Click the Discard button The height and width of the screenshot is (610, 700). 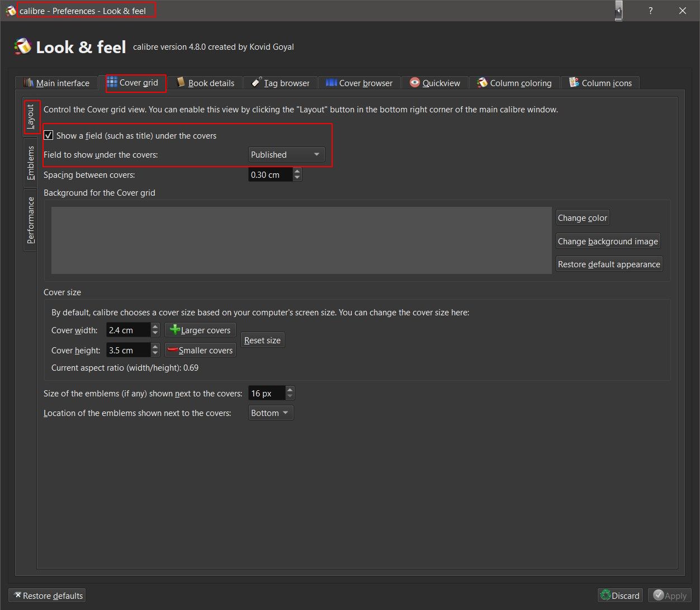coord(619,595)
